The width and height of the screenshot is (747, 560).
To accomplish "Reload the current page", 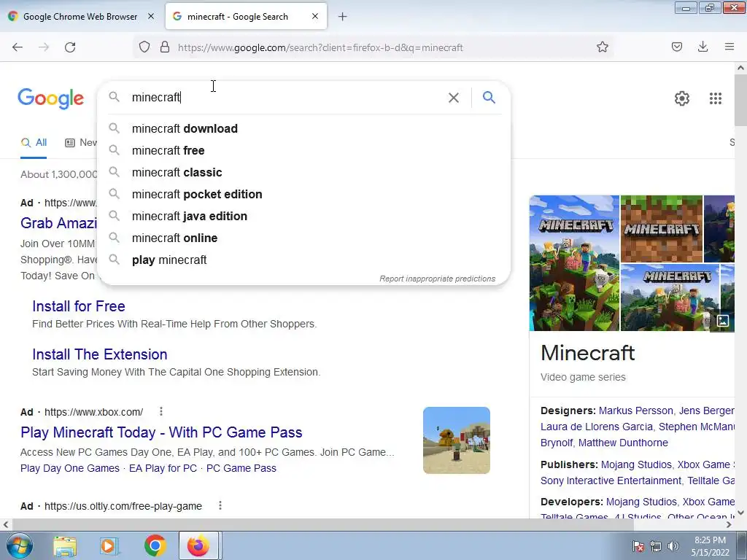I will click(70, 47).
